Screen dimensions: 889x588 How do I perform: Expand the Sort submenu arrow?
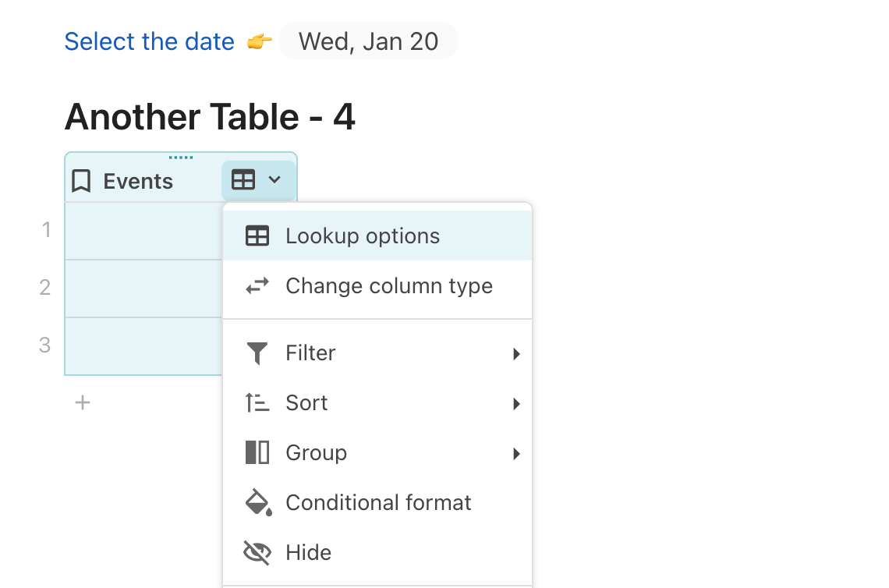(x=516, y=404)
